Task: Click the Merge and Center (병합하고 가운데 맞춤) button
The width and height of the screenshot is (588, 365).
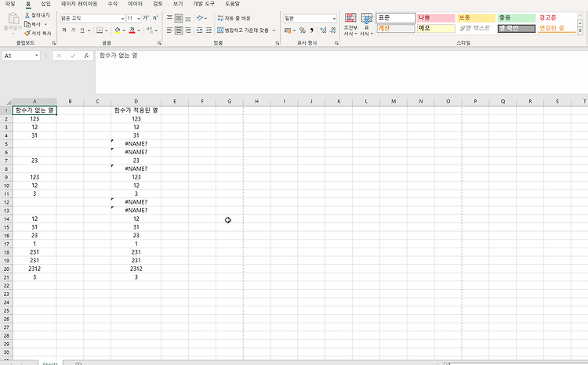Action: tap(243, 31)
